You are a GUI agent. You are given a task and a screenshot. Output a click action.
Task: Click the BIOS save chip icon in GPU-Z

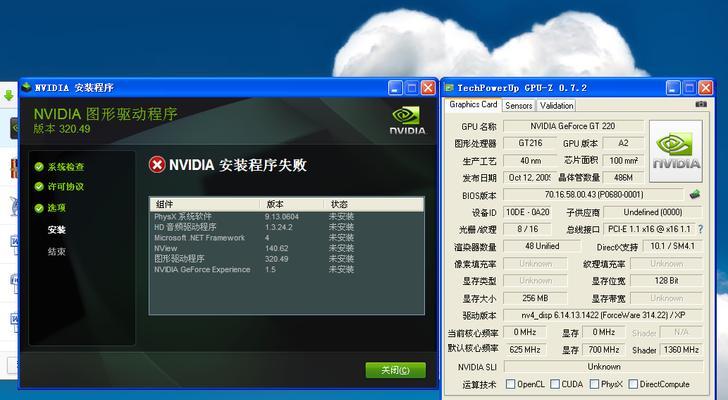[695, 194]
